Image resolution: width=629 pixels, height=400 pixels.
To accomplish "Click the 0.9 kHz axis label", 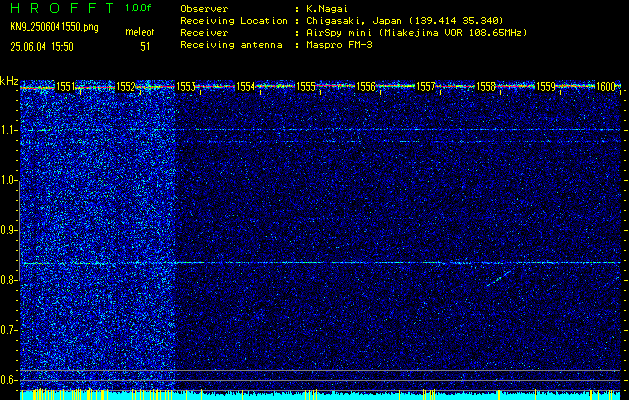I will [x=8, y=230].
